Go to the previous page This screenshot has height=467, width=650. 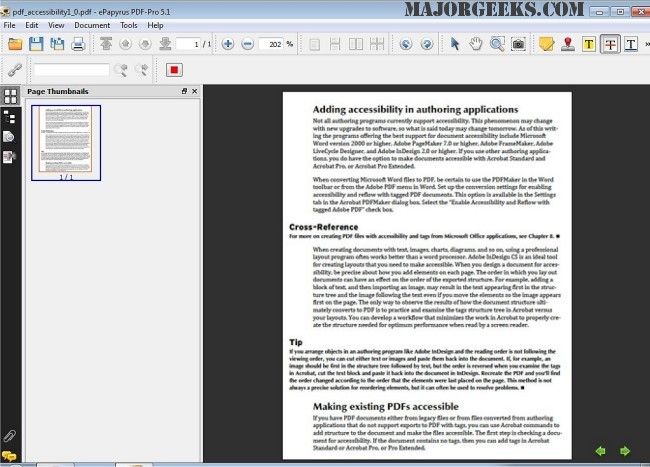coord(126,44)
